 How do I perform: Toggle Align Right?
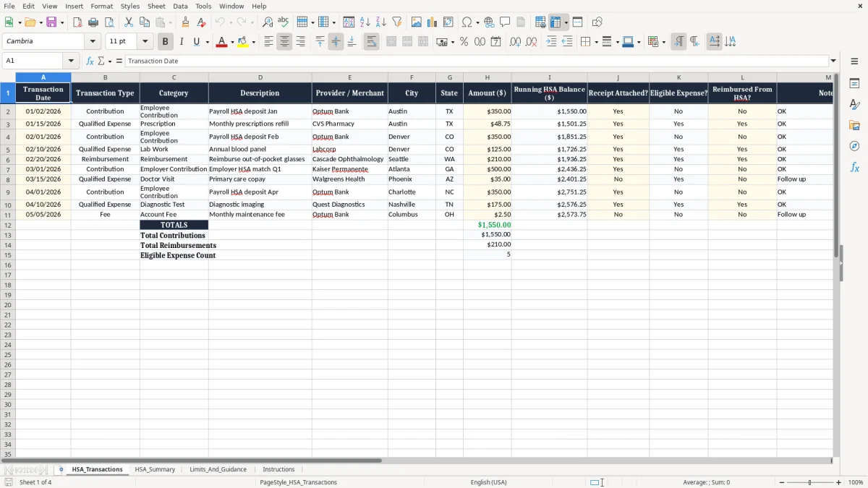tap(300, 42)
